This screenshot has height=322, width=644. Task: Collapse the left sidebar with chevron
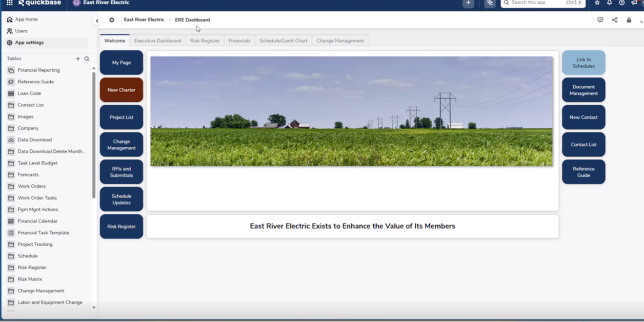click(x=97, y=20)
